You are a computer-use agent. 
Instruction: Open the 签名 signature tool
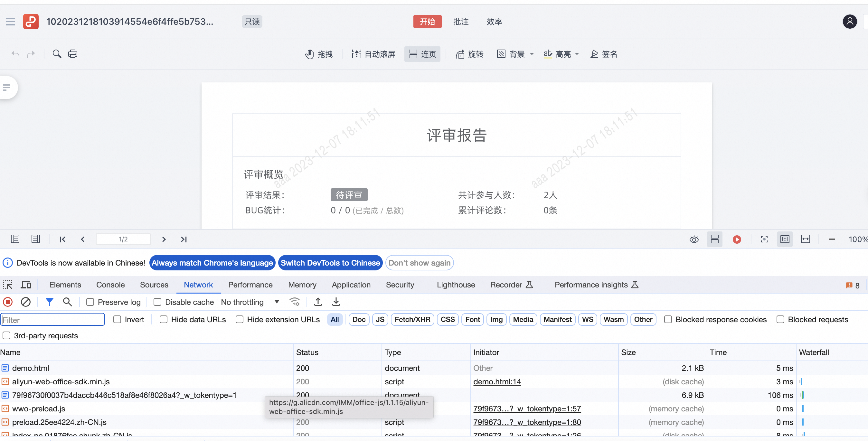point(603,54)
